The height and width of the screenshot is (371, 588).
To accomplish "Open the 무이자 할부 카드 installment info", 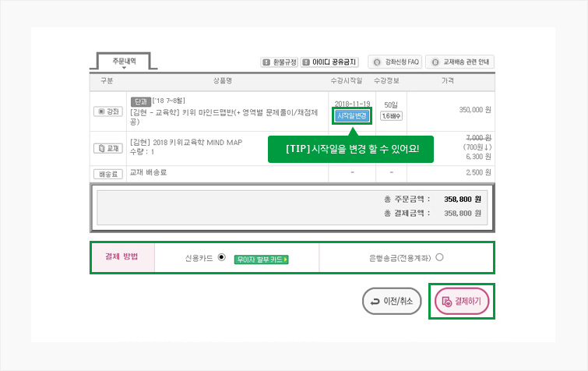I will pyautogui.click(x=261, y=259).
